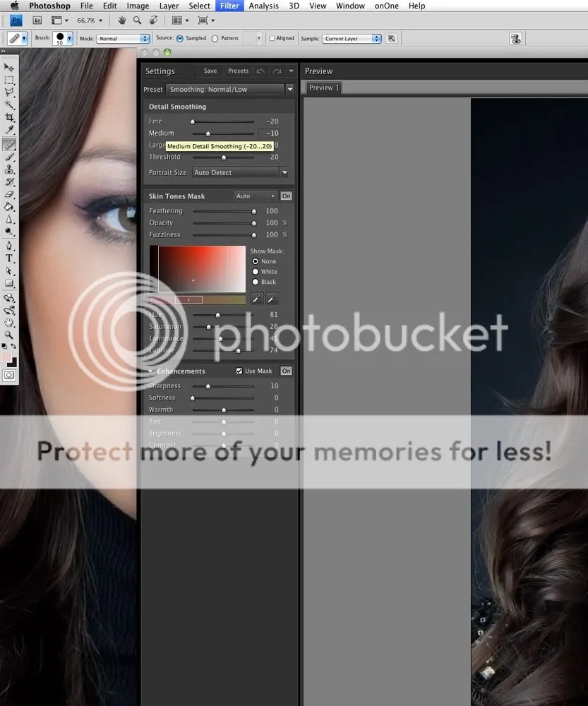The width and height of the screenshot is (588, 706).
Task: Click the Rotate View tool in application bar
Action: (153, 20)
